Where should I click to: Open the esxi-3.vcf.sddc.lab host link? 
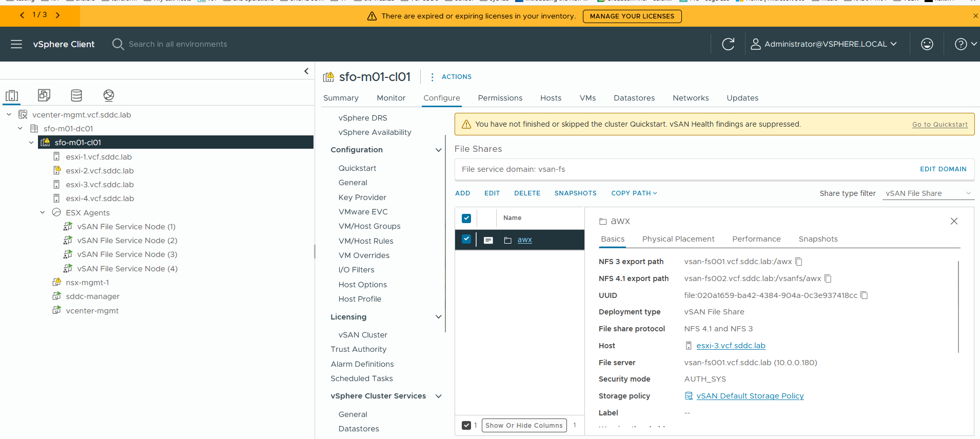pyautogui.click(x=731, y=346)
